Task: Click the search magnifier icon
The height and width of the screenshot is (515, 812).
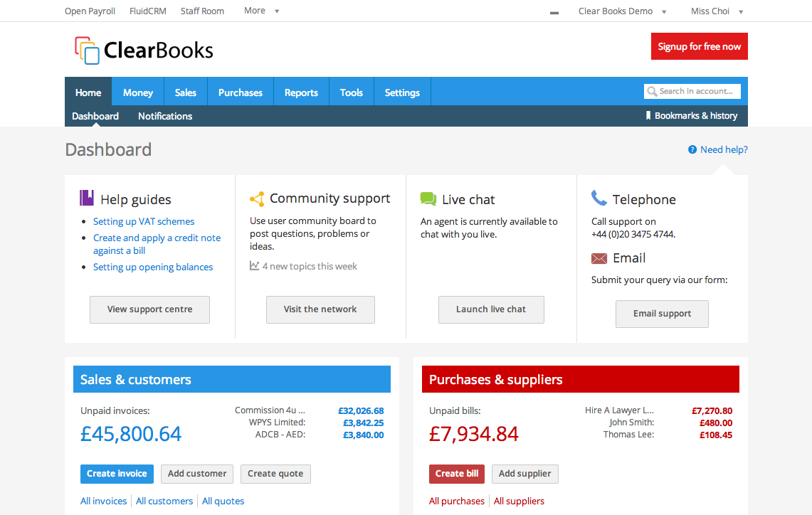Action: [x=652, y=92]
